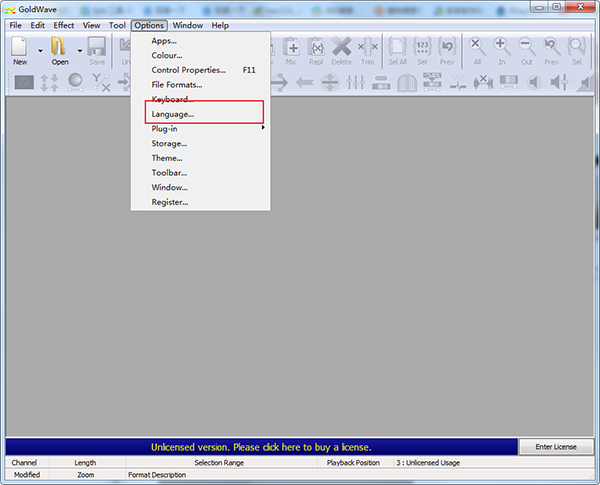
Task: Click the Playback Position status cell
Action: tap(353, 462)
